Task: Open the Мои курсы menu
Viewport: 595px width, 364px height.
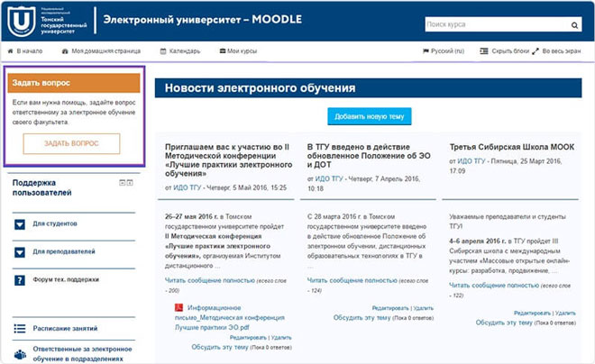Action: coord(238,50)
